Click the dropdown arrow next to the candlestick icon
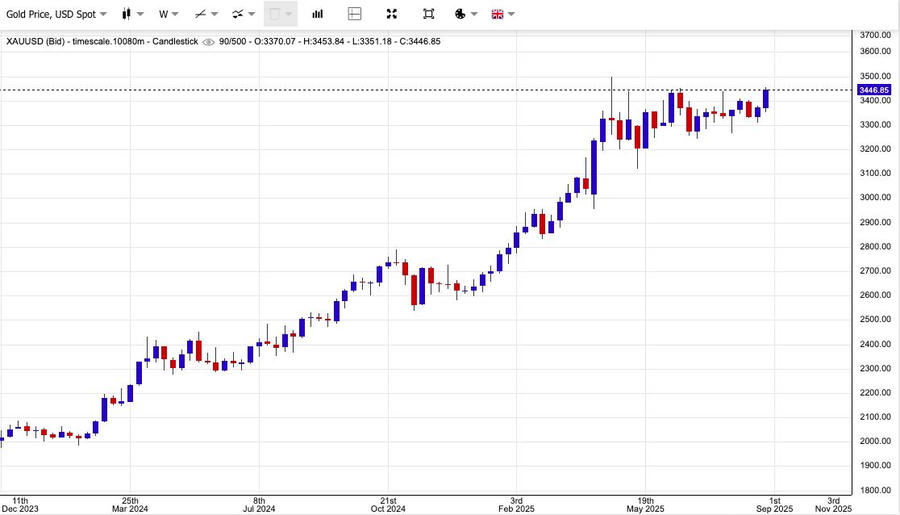Viewport: 900px width, 515px height. tap(140, 14)
